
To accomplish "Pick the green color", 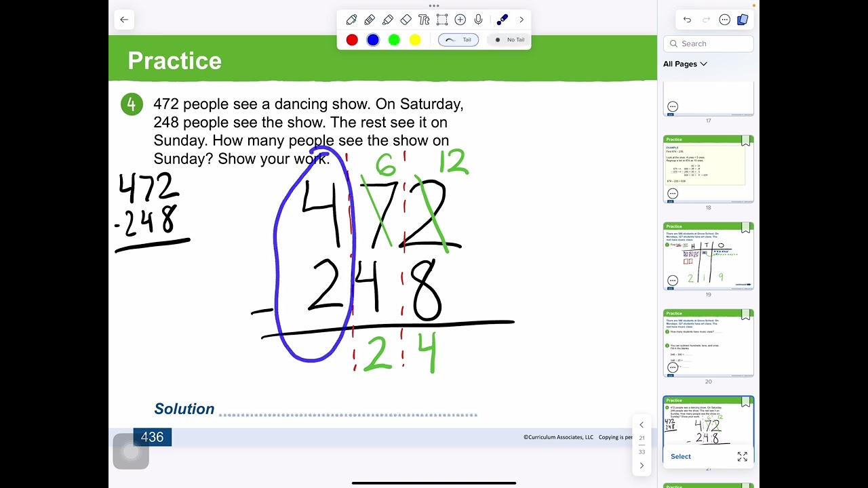I will click(394, 40).
